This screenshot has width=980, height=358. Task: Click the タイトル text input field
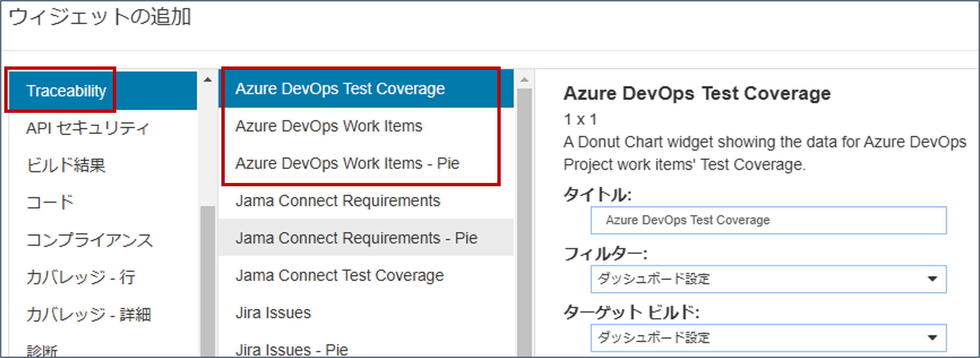point(768,220)
